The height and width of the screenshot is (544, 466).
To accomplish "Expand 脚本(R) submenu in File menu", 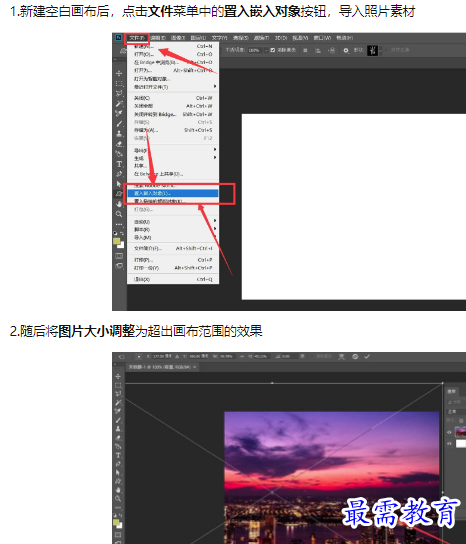I will 172,230.
